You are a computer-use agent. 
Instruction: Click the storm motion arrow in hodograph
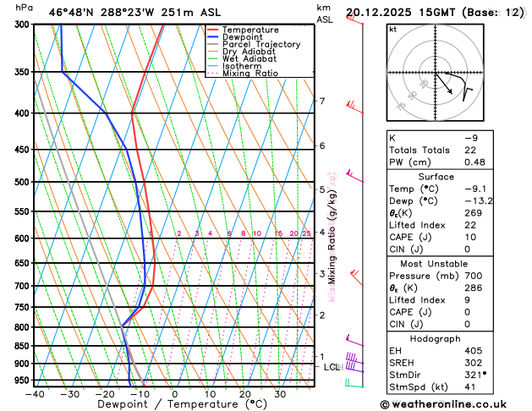pyautogui.click(x=444, y=83)
